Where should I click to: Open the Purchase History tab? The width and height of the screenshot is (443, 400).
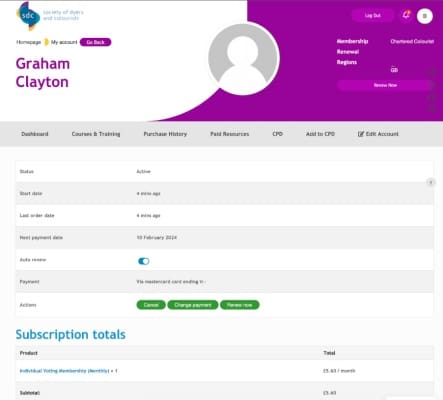(x=165, y=134)
